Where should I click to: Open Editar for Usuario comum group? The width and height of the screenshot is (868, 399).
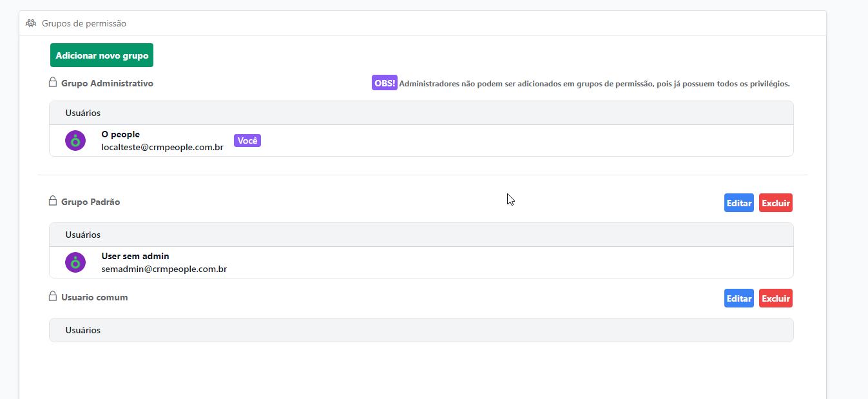pyautogui.click(x=738, y=298)
